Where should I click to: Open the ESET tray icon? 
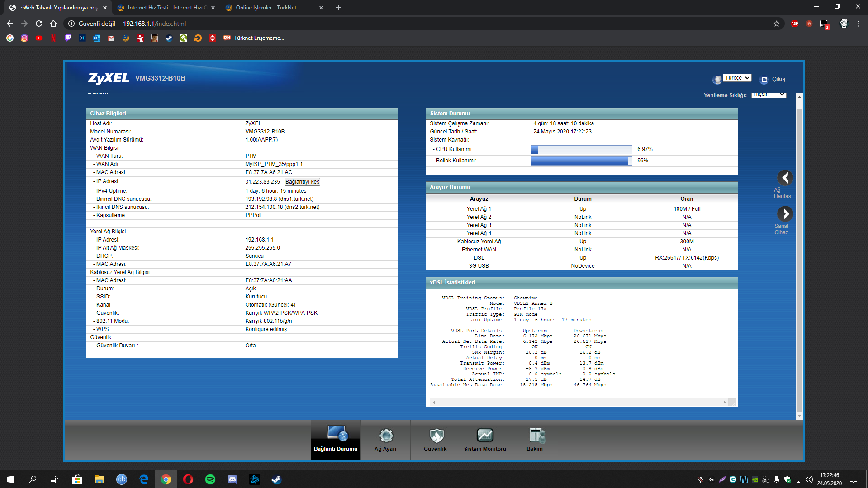[x=733, y=479]
